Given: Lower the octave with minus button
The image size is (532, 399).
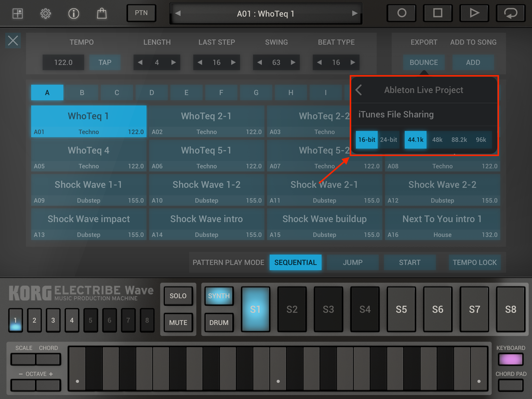Looking at the screenshot, I should [x=23, y=385].
